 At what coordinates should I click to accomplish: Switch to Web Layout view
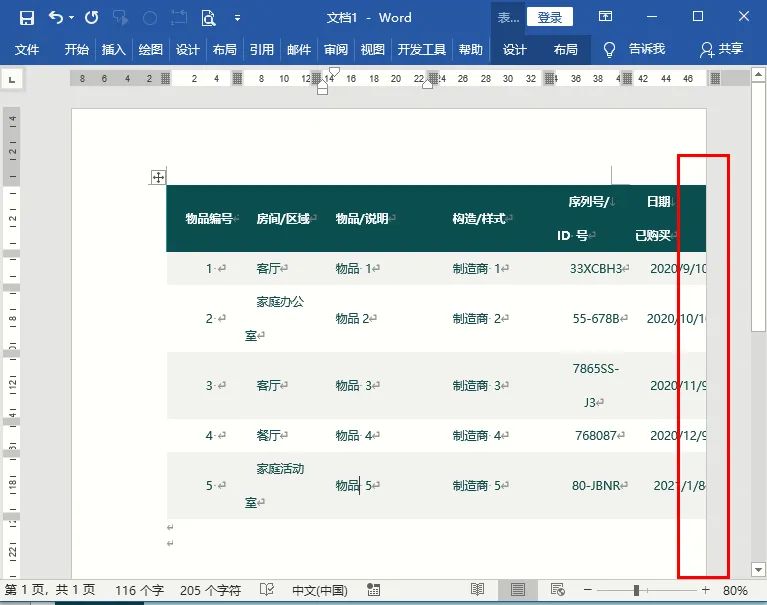[x=558, y=590]
